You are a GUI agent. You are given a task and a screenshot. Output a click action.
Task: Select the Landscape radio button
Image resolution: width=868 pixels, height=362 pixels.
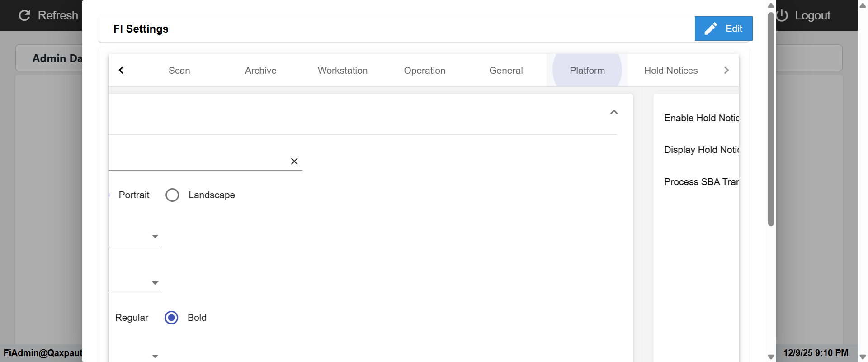tap(172, 195)
